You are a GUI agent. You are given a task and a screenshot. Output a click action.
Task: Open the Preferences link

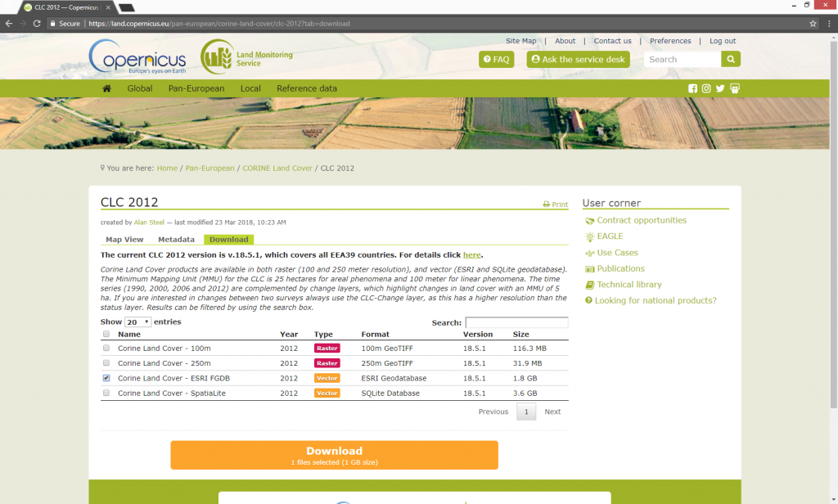tap(670, 41)
